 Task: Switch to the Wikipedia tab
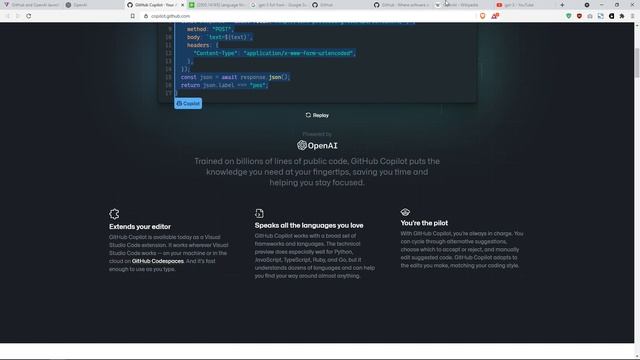463,5
